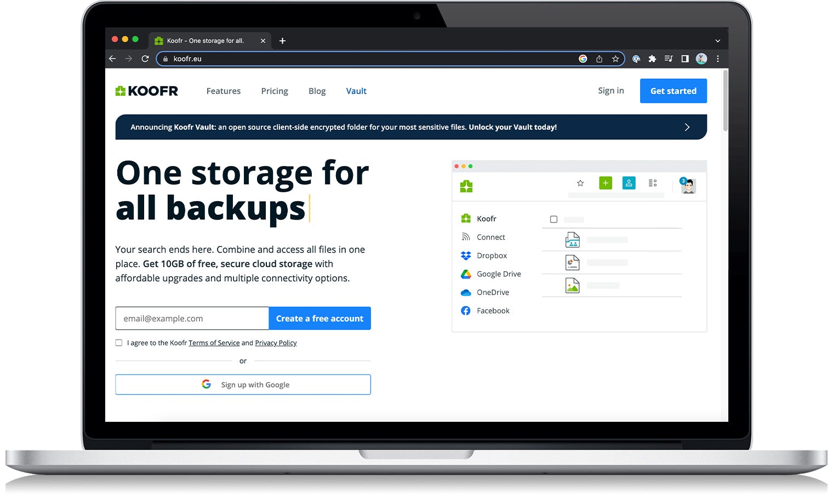833x504 pixels.
Task: Open the browser extensions puzzle icon
Action: tap(652, 59)
